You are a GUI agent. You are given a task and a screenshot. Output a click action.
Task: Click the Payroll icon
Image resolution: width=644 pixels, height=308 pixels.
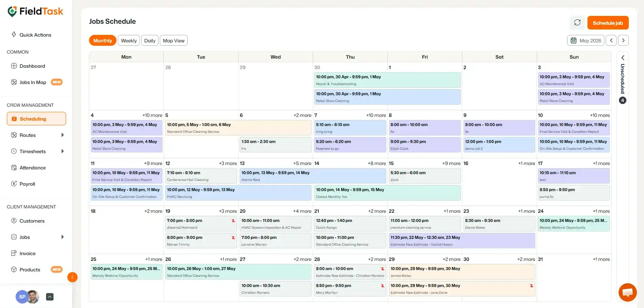[14, 184]
